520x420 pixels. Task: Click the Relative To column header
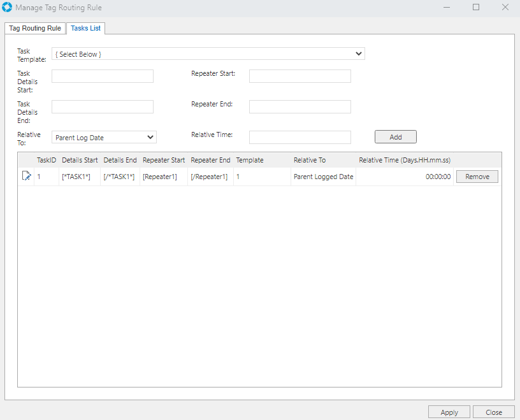point(309,160)
